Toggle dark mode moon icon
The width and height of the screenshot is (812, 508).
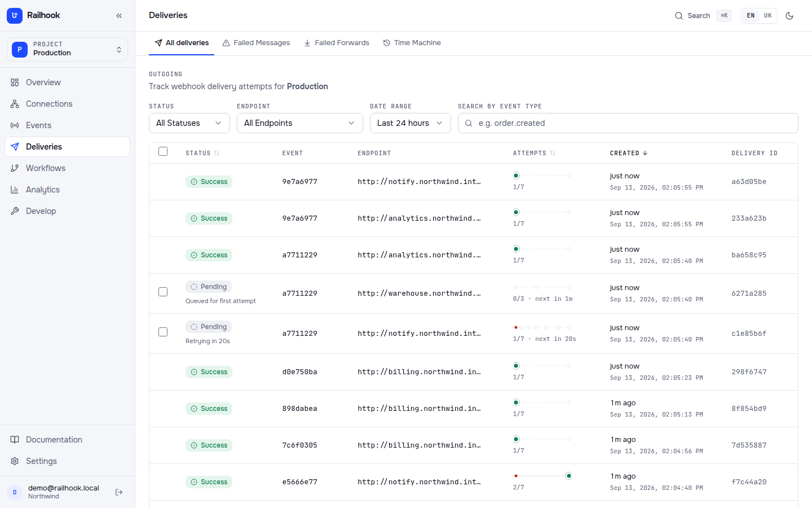coord(789,16)
